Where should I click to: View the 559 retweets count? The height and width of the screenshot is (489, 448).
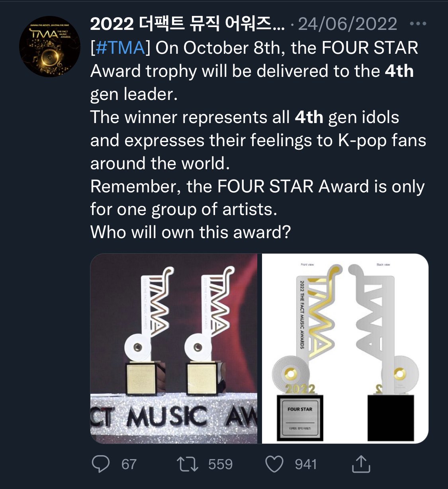[x=220, y=464]
